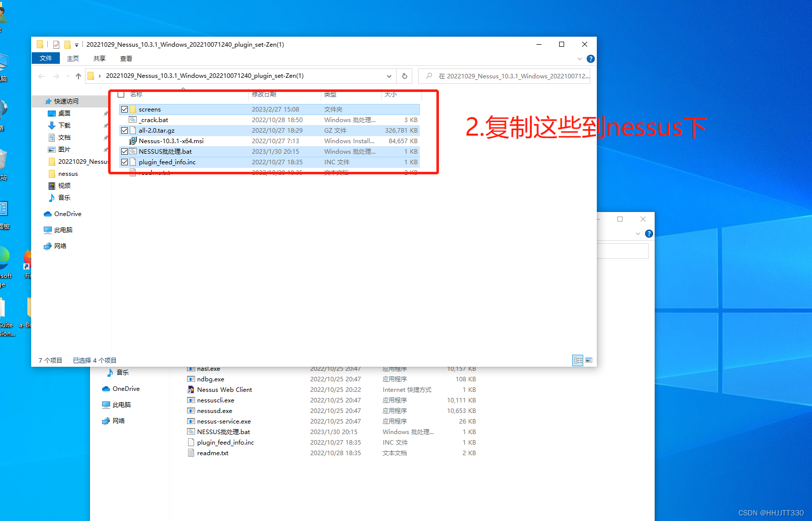Click the back window search field
812x521 pixels.
point(622,251)
